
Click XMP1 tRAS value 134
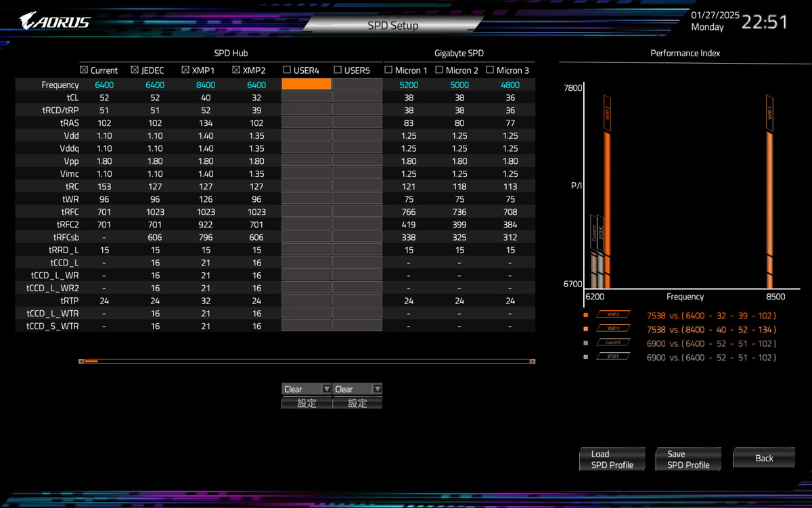coord(206,123)
